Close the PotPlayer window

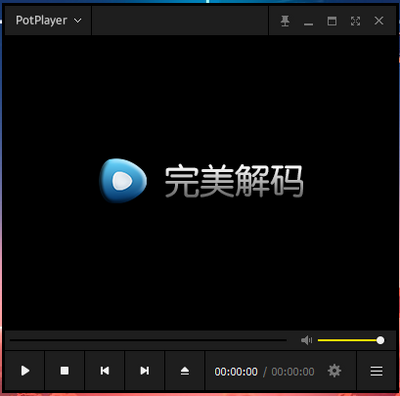379,21
